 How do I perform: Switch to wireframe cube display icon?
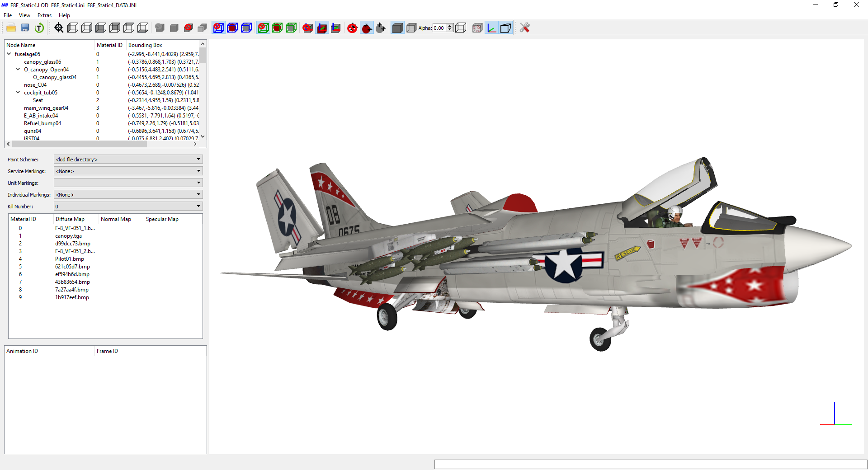pos(461,28)
